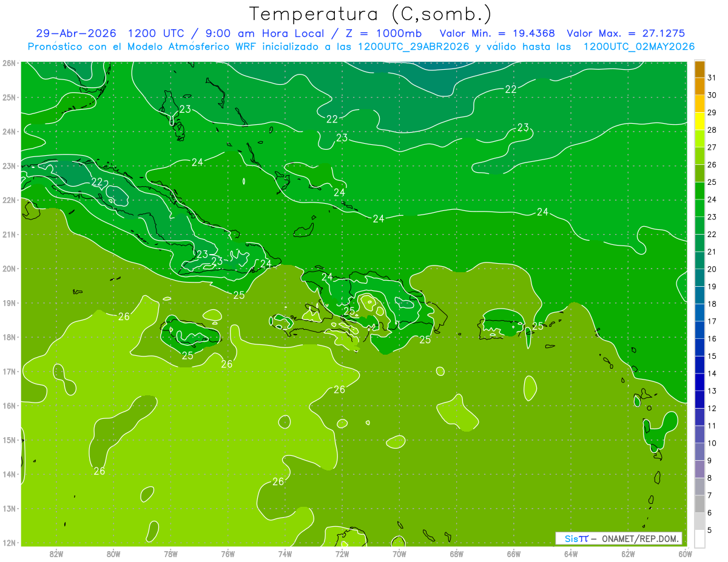Screen dimensions: 728x562
Task: Click the yellow 28 degree legend swatch
Action: [x=699, y=121]
